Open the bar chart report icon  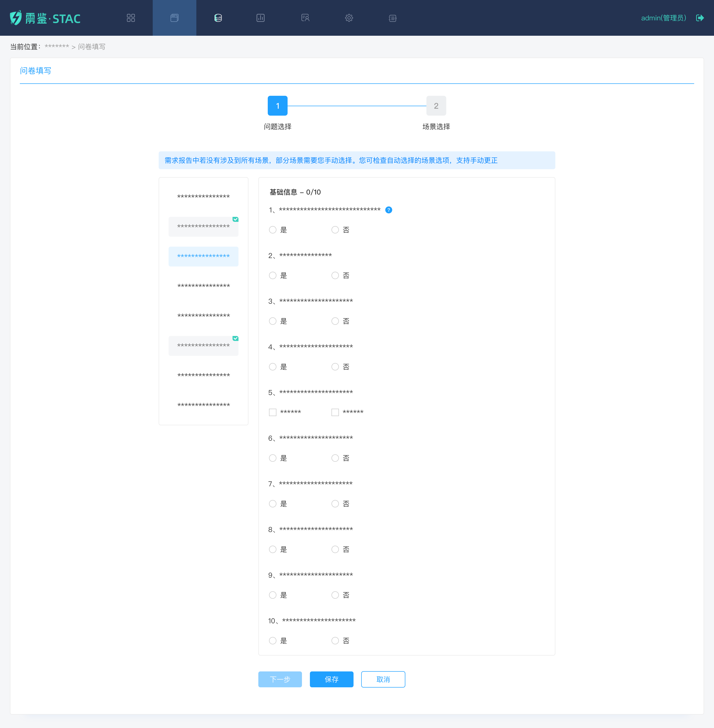click(260, 18)
